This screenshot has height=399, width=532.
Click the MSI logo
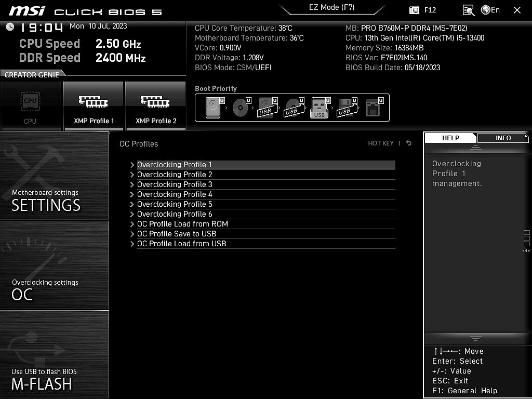click(27, 11)
